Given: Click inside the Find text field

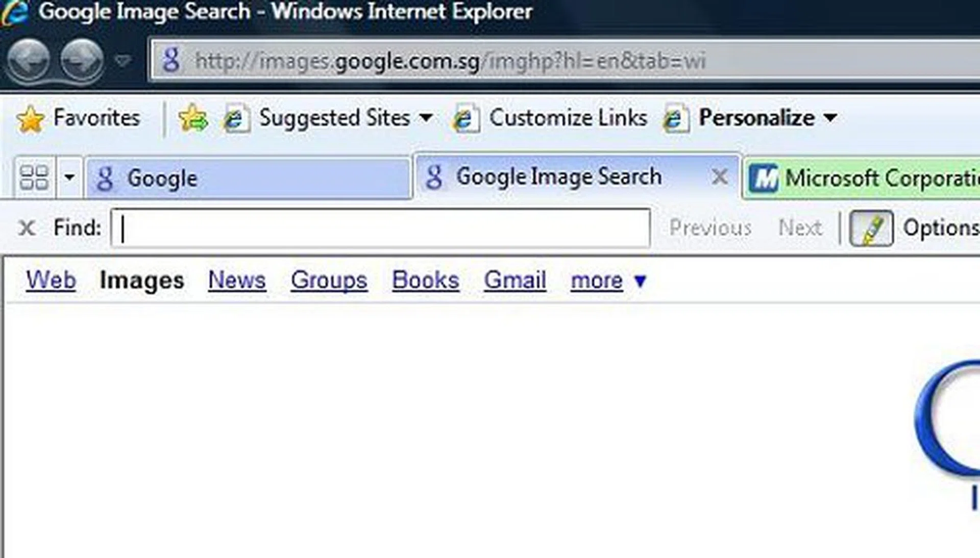Looking at the screenshot, I should coord(380,228).
